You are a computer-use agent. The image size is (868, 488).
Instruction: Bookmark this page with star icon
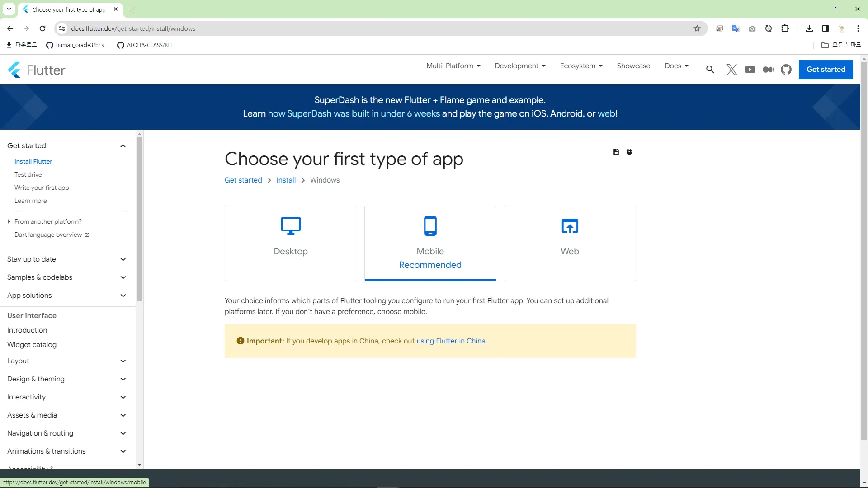(x=697, y=28)
